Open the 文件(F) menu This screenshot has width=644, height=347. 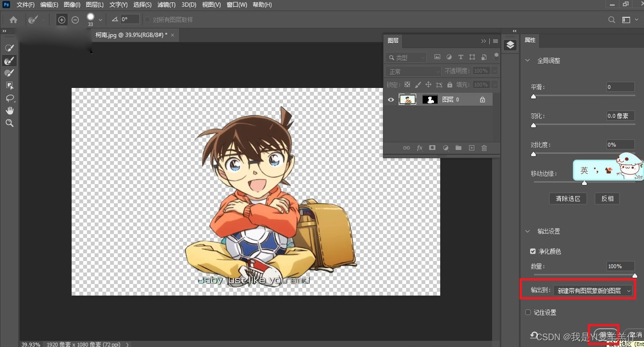25,5
